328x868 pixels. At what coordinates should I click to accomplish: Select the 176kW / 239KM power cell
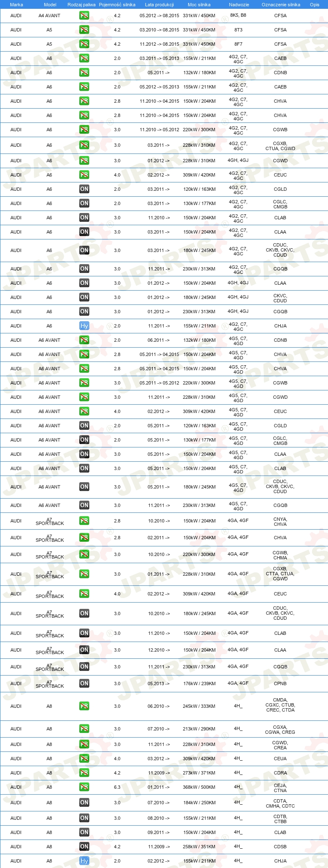tap(199, 683)
